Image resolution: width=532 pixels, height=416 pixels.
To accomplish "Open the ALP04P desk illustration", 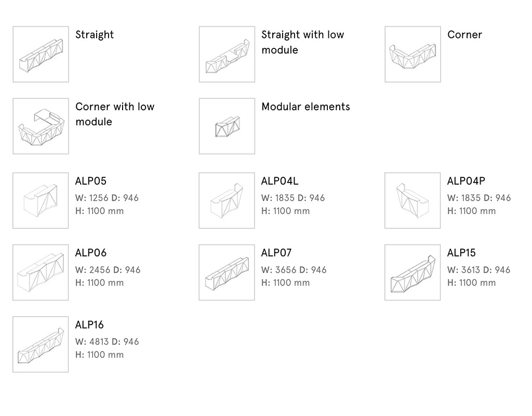I will tap(413, 201).
